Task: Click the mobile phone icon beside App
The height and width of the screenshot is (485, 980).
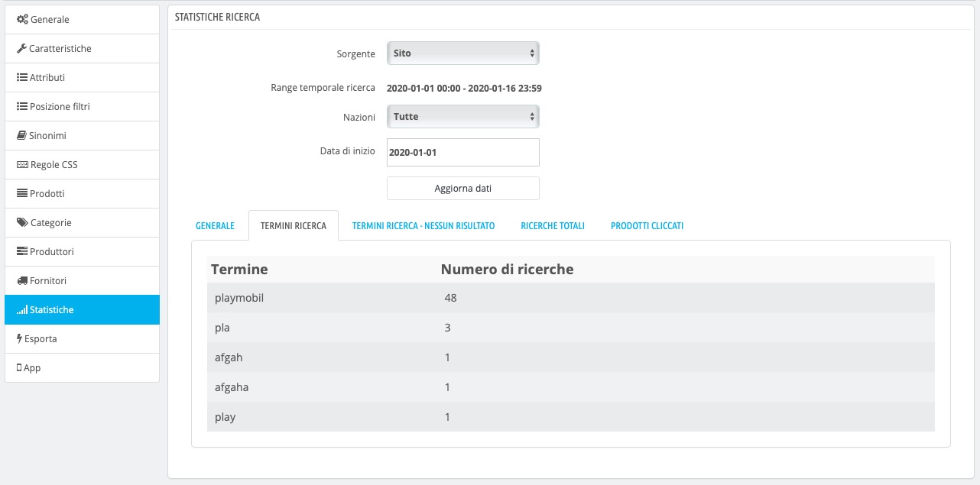Action: pos(19,368)
